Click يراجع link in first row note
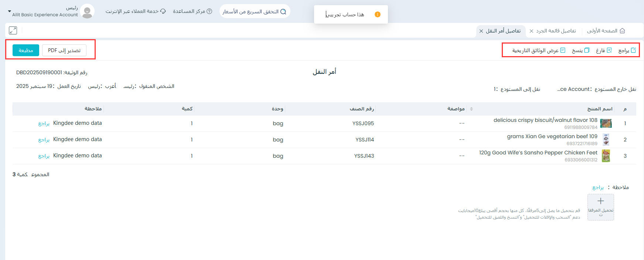Image resolution: width=644 pixels, height=260 pixels. [44, 123]
